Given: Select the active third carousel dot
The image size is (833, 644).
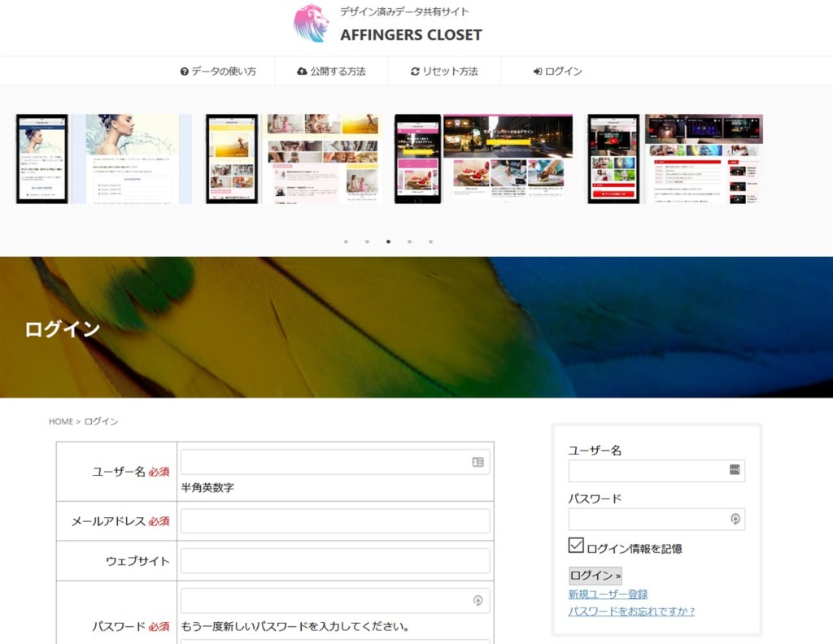Looking at the screenshot, I should pyautogui.click(x=388, y=241).
